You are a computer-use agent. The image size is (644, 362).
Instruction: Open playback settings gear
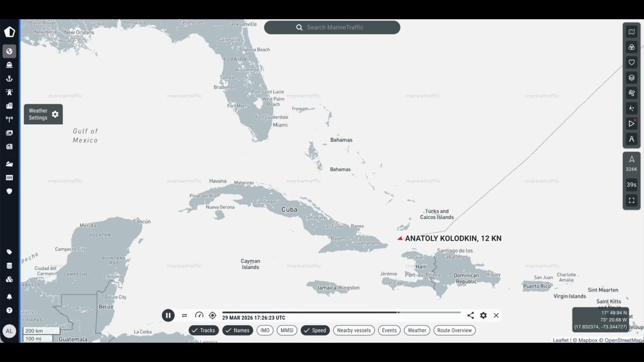click(484, 315)
